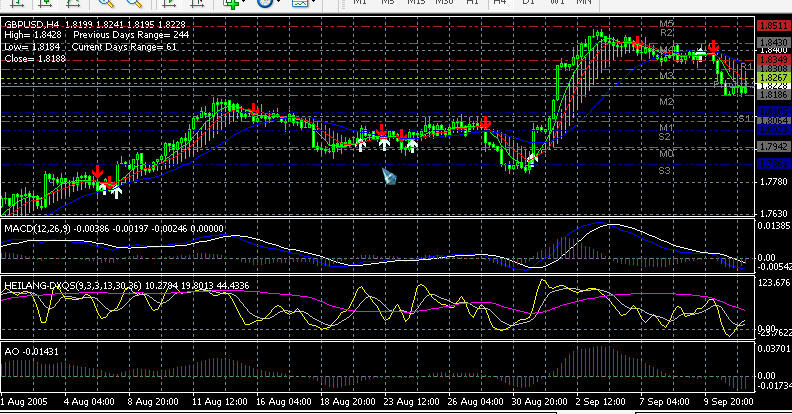Click the green plus Indicators icon

click(231, 4)
